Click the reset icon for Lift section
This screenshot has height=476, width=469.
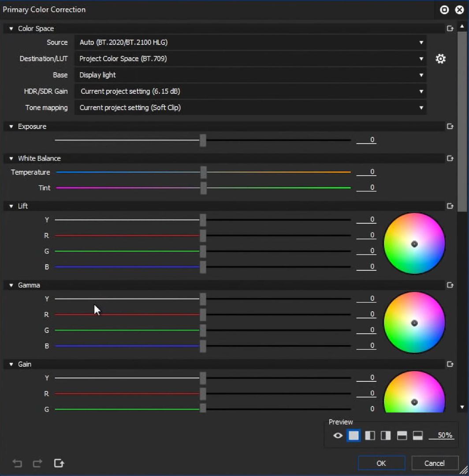click(450, 206)
